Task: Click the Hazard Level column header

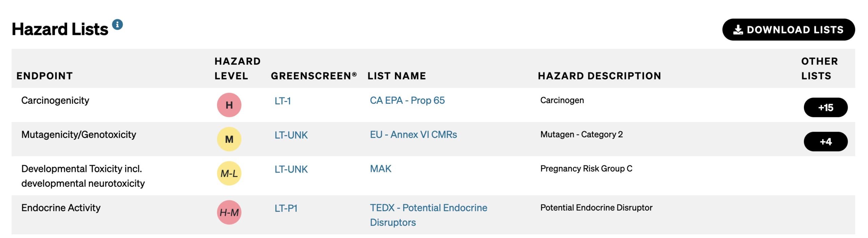Action: [x=237, y=68]
